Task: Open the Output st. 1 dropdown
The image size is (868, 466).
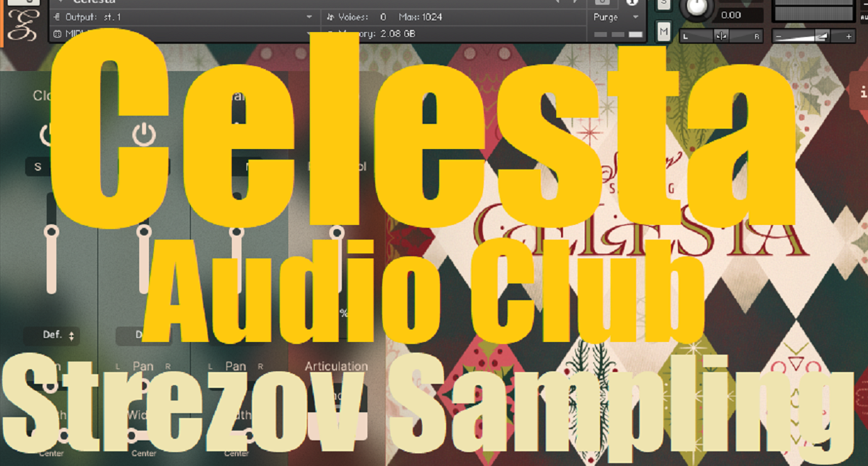Action: 184,17
